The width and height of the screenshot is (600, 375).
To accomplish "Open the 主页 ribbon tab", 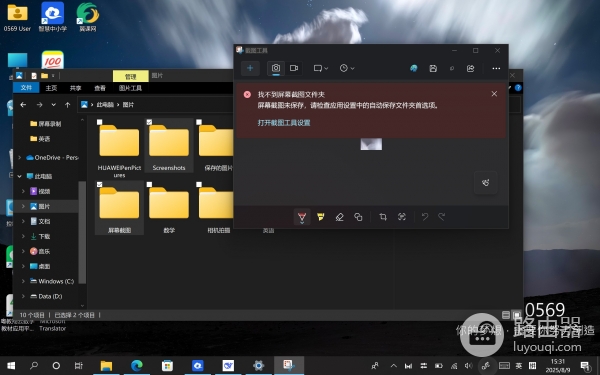I will point(51,88).
